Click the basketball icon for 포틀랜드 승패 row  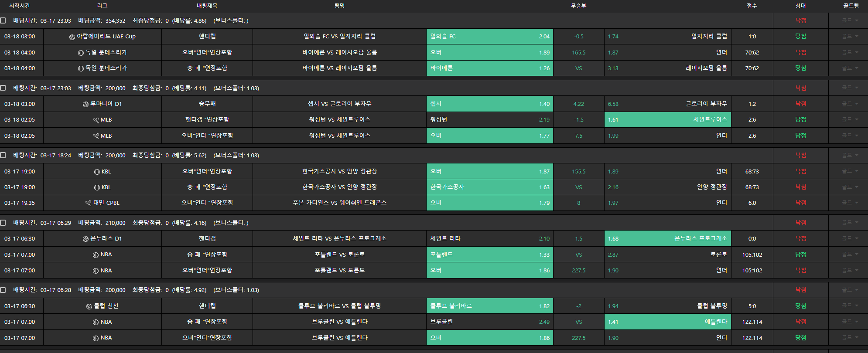96,255
